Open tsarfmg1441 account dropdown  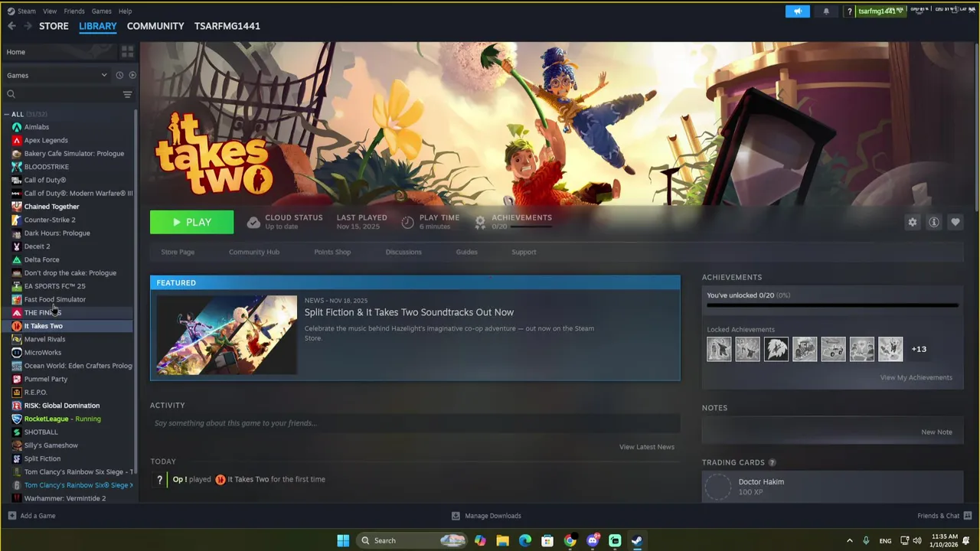[880, 11]
